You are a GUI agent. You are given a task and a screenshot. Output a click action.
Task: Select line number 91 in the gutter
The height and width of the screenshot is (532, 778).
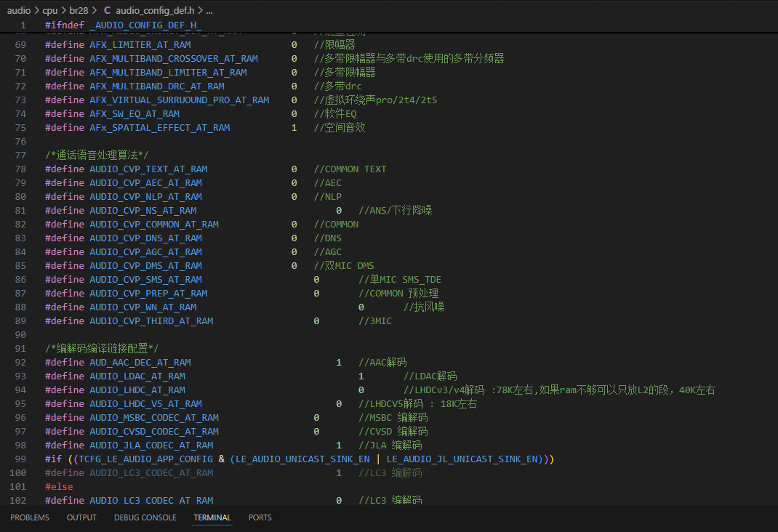[20, 349]
